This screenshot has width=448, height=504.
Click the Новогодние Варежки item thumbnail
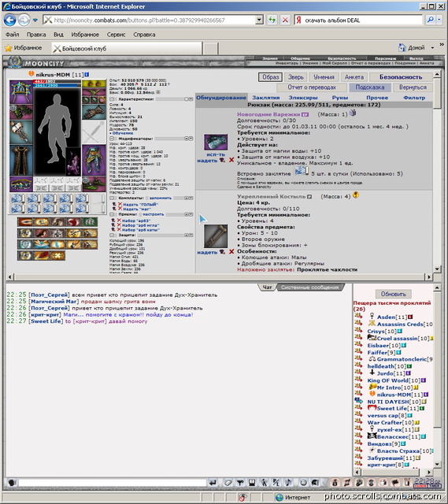[216, 143]
